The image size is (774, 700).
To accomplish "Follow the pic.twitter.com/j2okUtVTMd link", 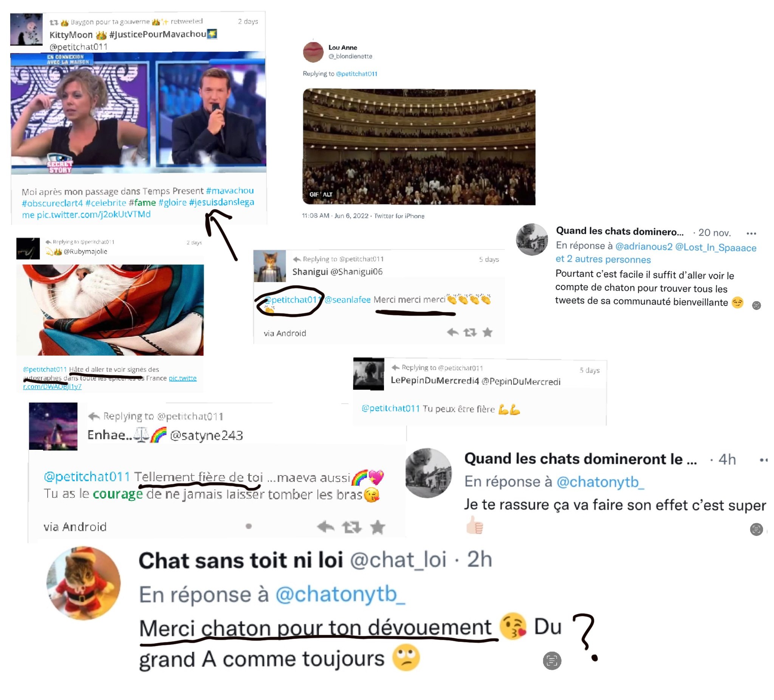I will click(x=94, y=214).
